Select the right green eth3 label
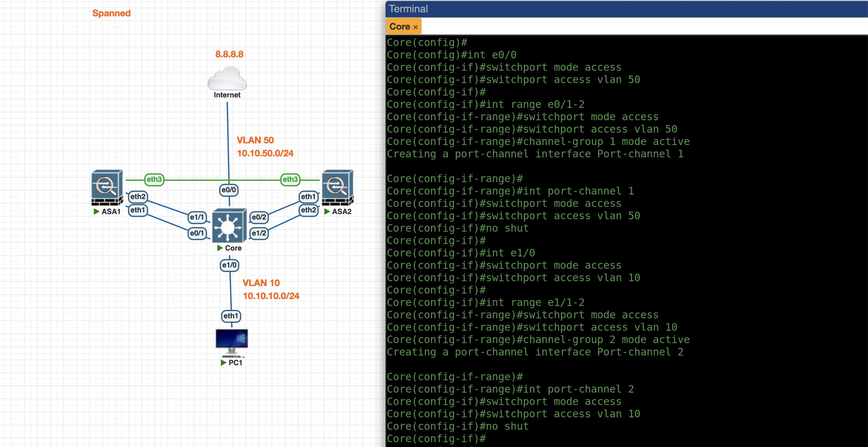This screenshot has width=868, height=447. [x=290, y=179]
